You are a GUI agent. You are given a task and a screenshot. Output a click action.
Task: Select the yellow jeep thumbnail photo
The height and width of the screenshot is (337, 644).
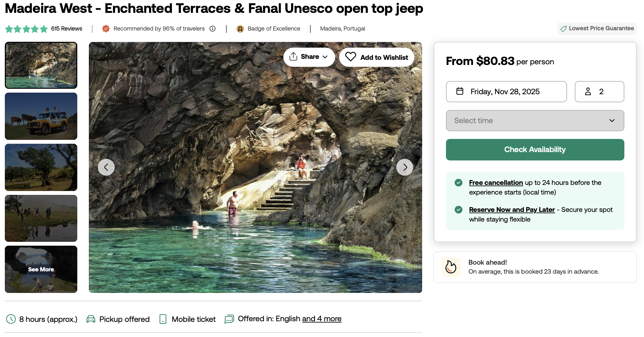41,116
